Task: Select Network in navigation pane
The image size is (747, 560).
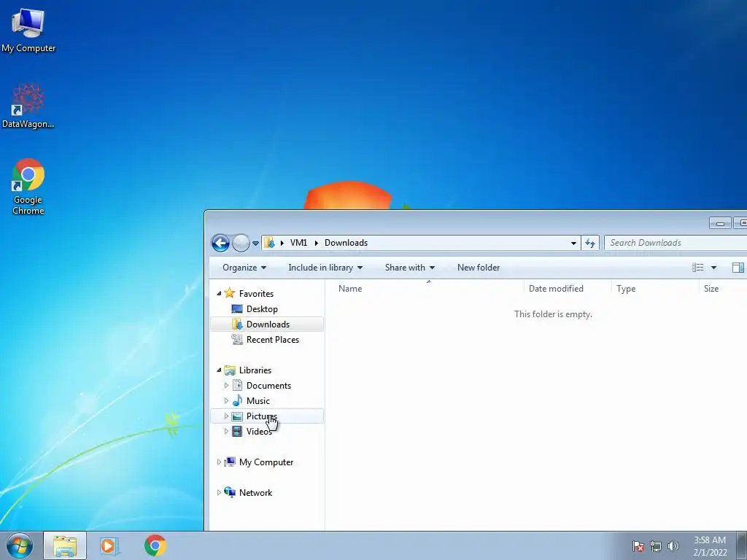Action: [255, 492]
